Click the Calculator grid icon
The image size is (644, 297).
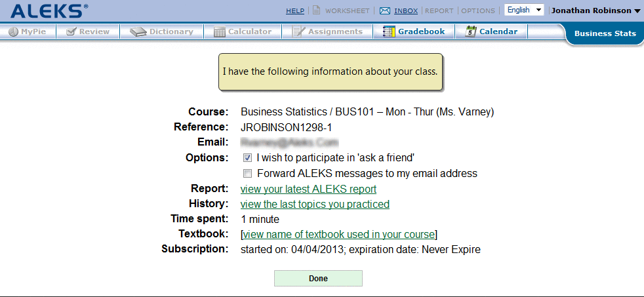pyautogui.click(x=220, y=31)
